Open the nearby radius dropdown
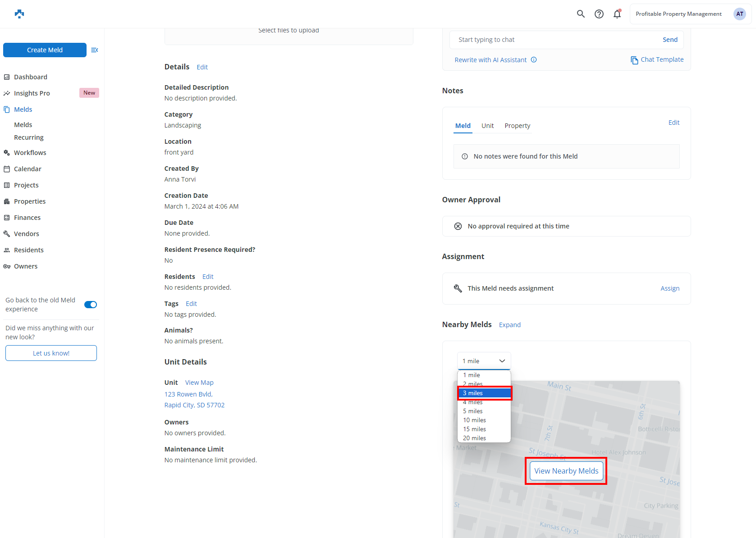 point(484,361)
